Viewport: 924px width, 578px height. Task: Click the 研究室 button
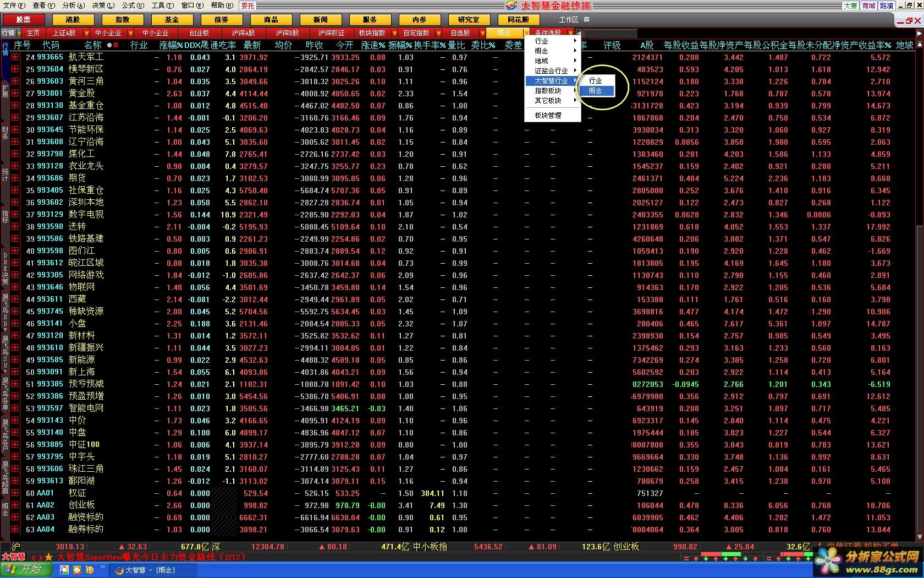pos(469,19)
